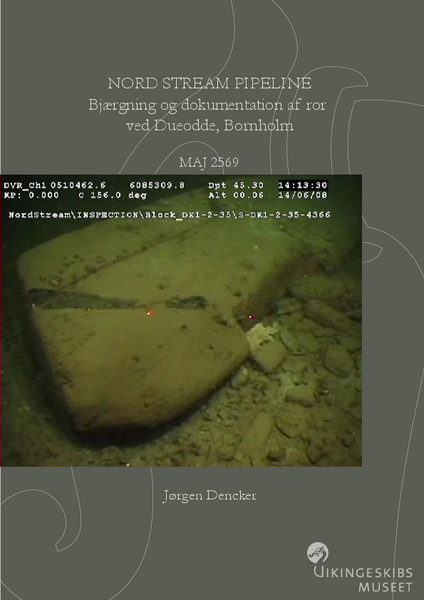Click the Vikingeskibs Museet ship logo icon
Screen dimensions: 424x600
(x=318, y=553)
